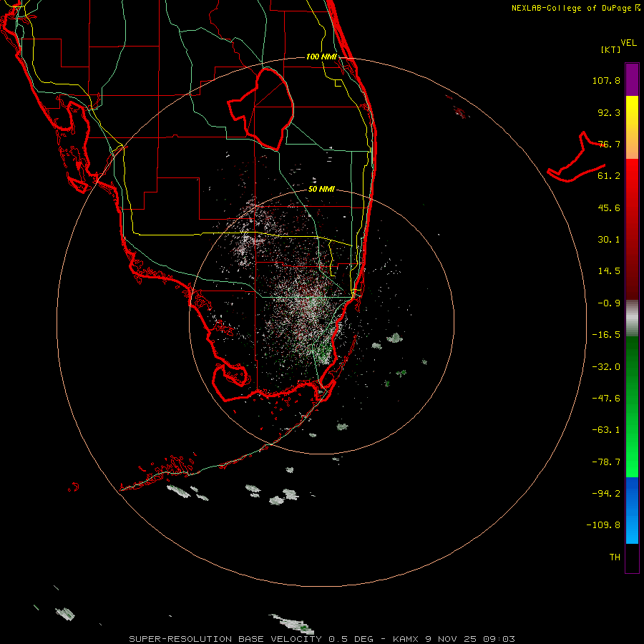Click the 92.3 scale value
Screen dimensions: 644x644
click(609, 112)
